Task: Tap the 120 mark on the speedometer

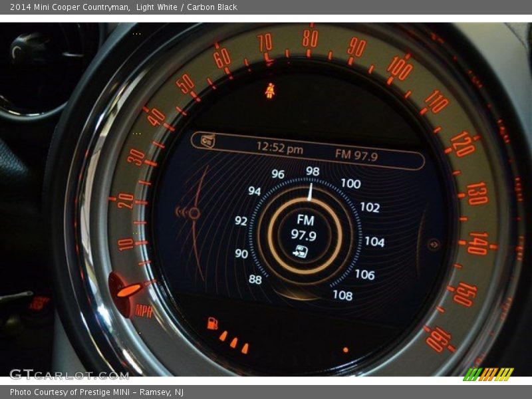Action: [x=462, y=144]
